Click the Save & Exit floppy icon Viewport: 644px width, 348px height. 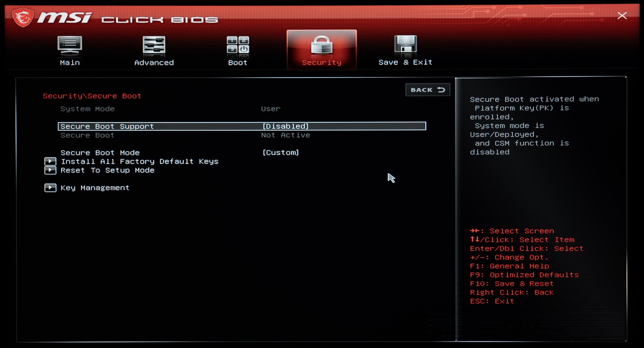click(405, 44)
